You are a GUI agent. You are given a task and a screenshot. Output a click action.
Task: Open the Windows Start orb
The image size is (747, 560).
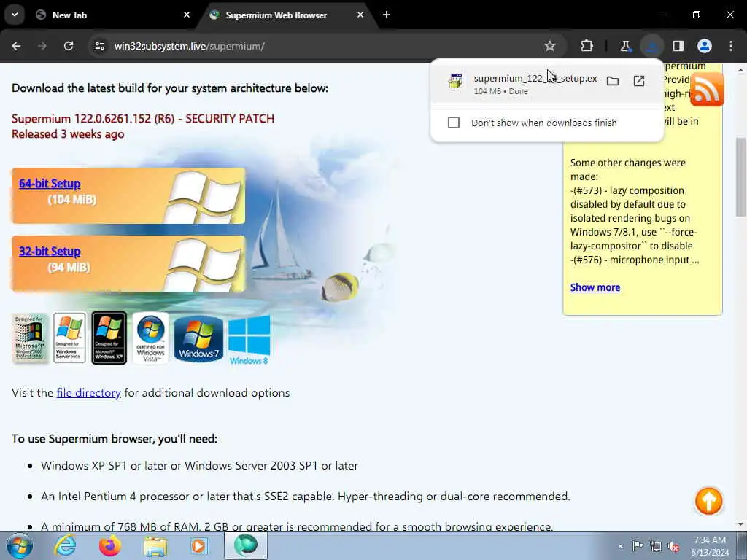tap(20, 545)
